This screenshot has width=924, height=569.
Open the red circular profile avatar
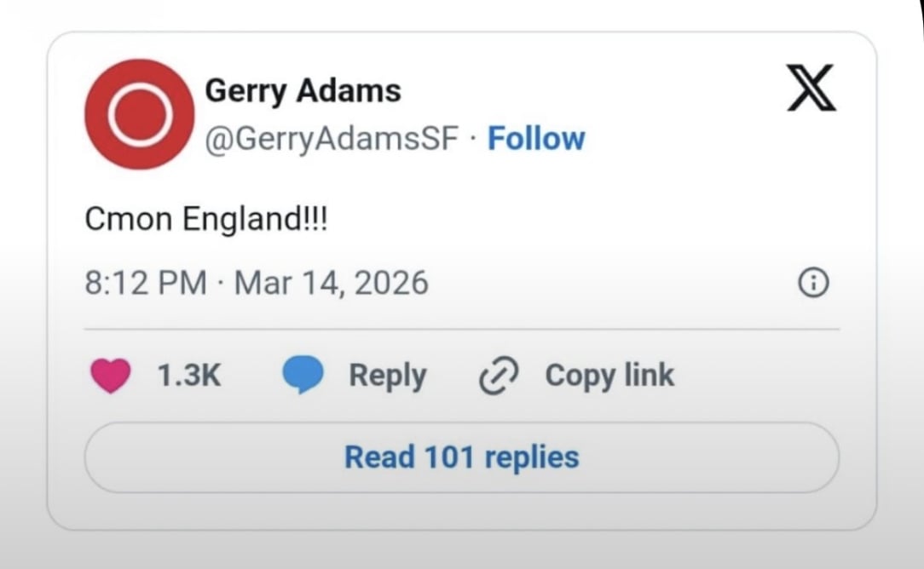(139, 114)
